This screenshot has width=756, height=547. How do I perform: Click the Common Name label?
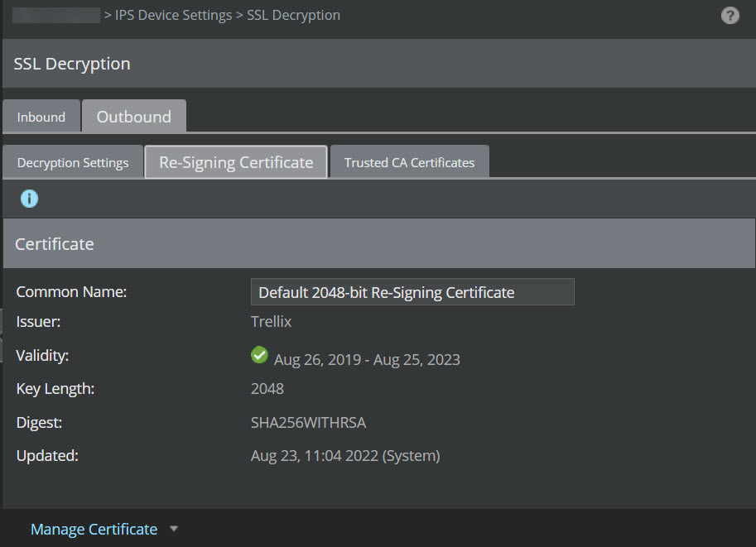click(71, 292)
